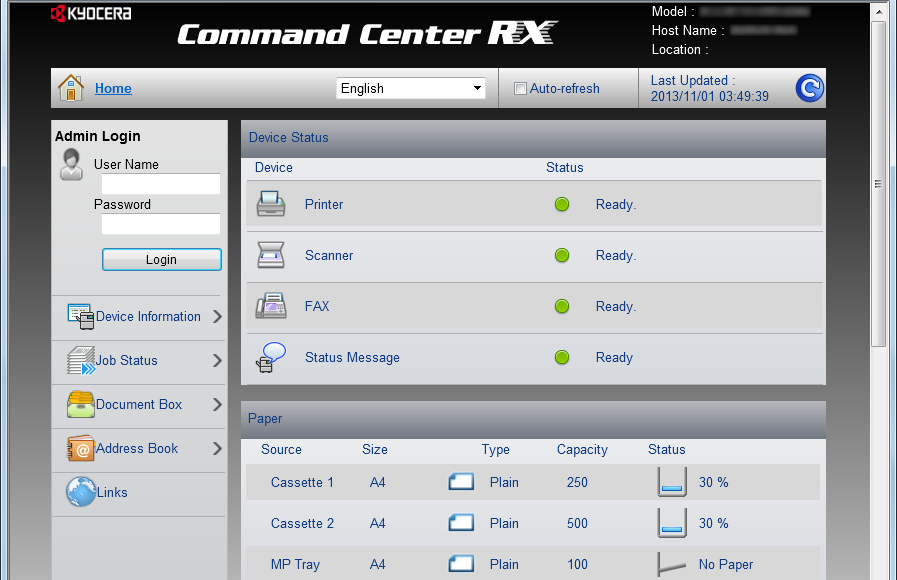The height and width of the screenshot is (580, 897).
Task: Click the Document Box icon
Action: click(x=81, y=404)
